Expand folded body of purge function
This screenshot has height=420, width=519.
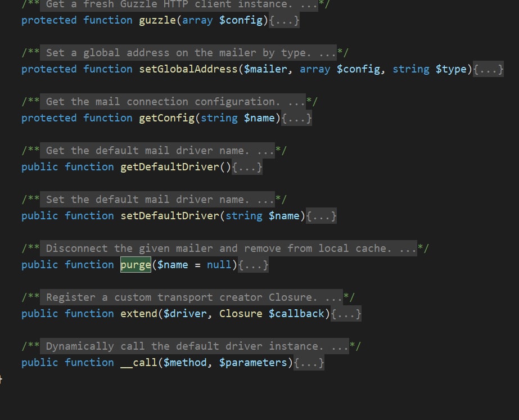(253, 265)
